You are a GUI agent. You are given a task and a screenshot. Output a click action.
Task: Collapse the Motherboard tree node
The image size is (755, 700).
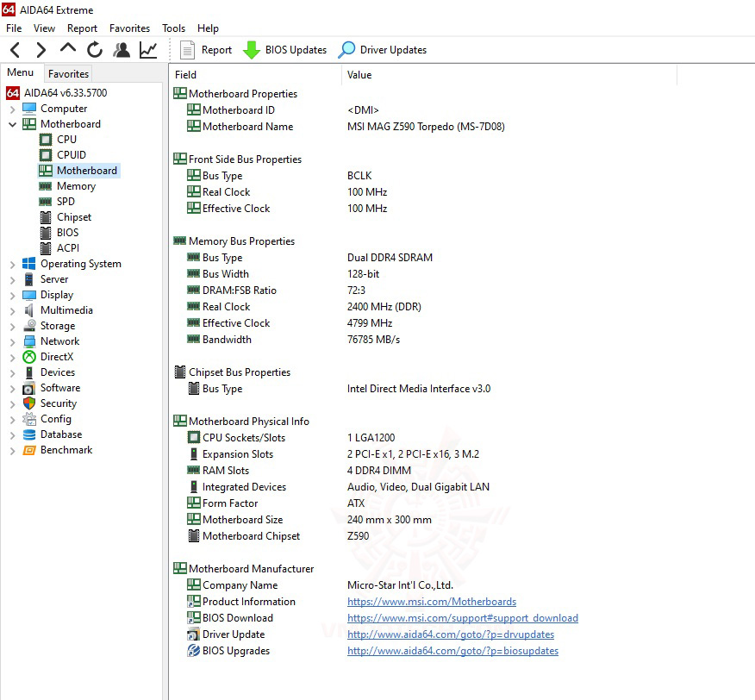[x=13, y=124]
